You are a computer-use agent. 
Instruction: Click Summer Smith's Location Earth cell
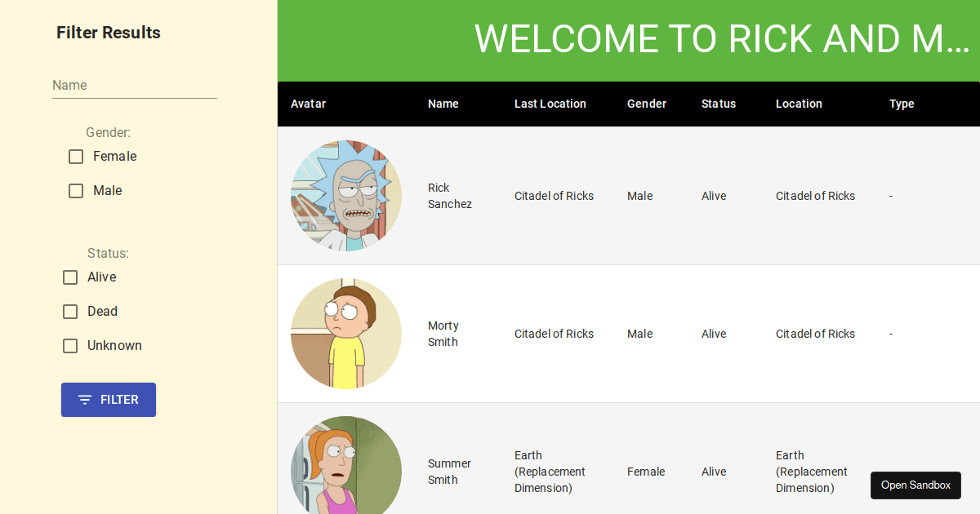pos(811,472)
